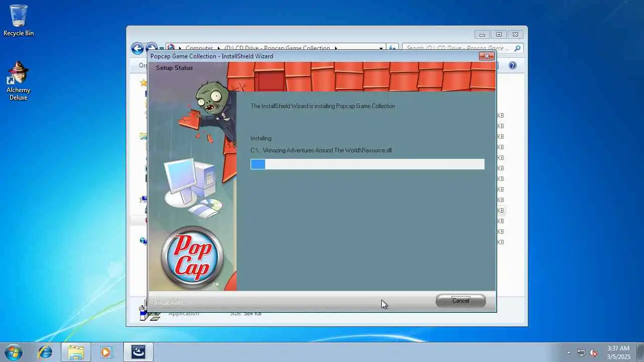Minimize the Explorer CD Drive window
Viewport: 644px width, 362px height.
tap(482, 35)
